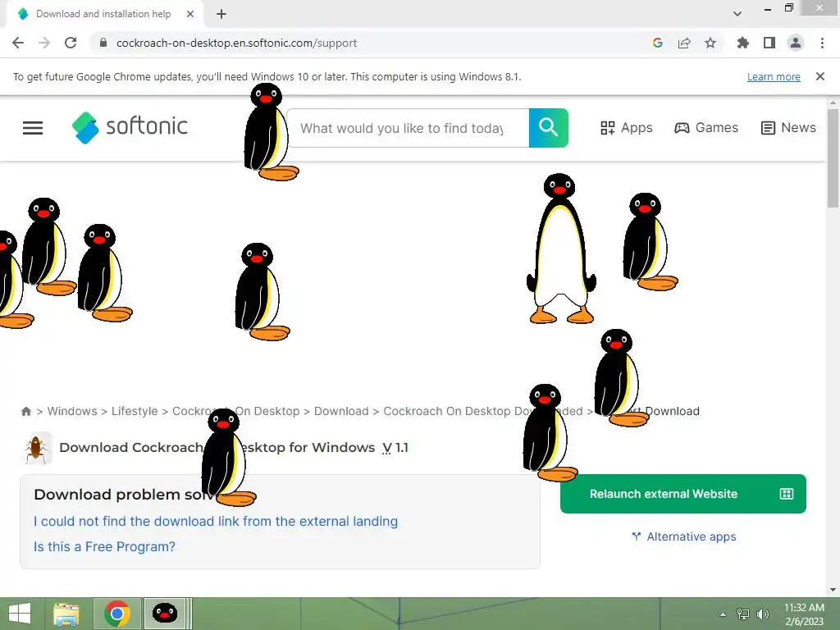Viewport: 840px width, 630px height.
Task: Switch to Chrome in the taskbar
Action: 117,614
